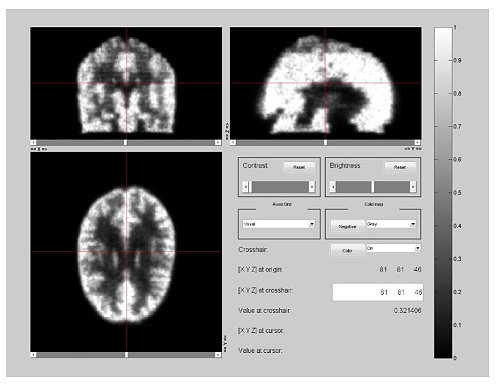
Task: Click the crosshair Color button
Action: click(x=347, y=251)
